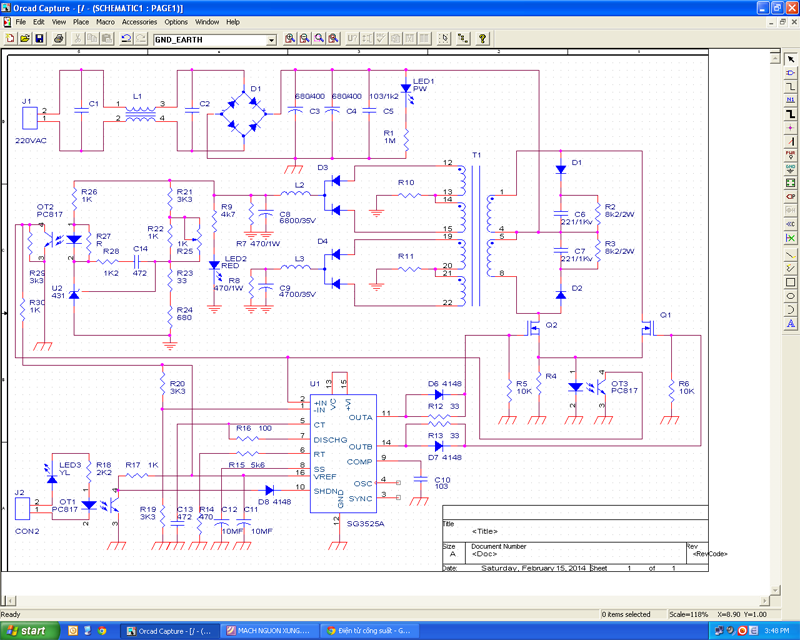800x640 pixels.
Task: Click the yellow Help question mark icon
Action: [482, 38]
